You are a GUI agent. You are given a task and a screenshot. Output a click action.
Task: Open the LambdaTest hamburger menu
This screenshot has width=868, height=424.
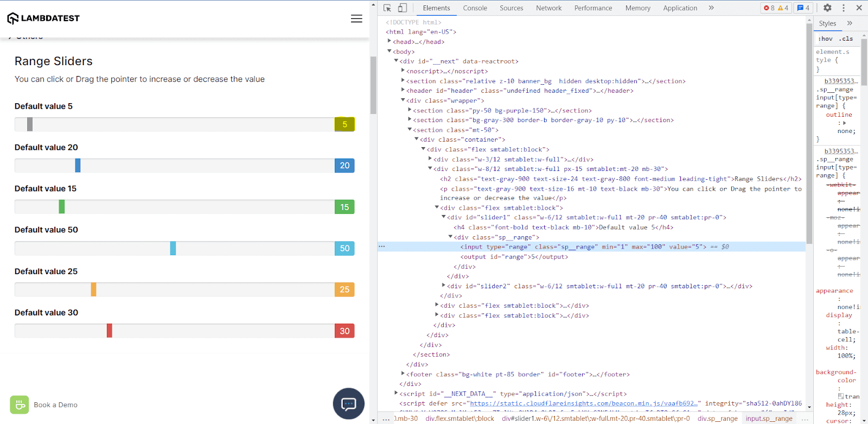point(356,18)
